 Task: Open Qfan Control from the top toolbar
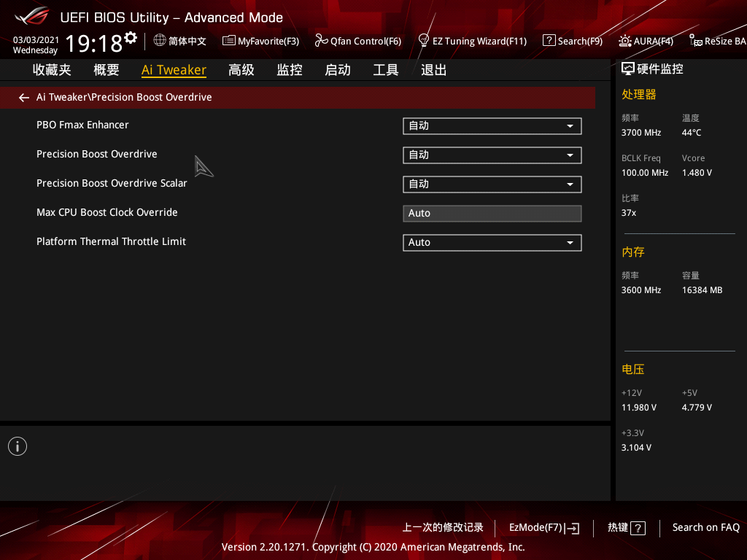point(358,42)
